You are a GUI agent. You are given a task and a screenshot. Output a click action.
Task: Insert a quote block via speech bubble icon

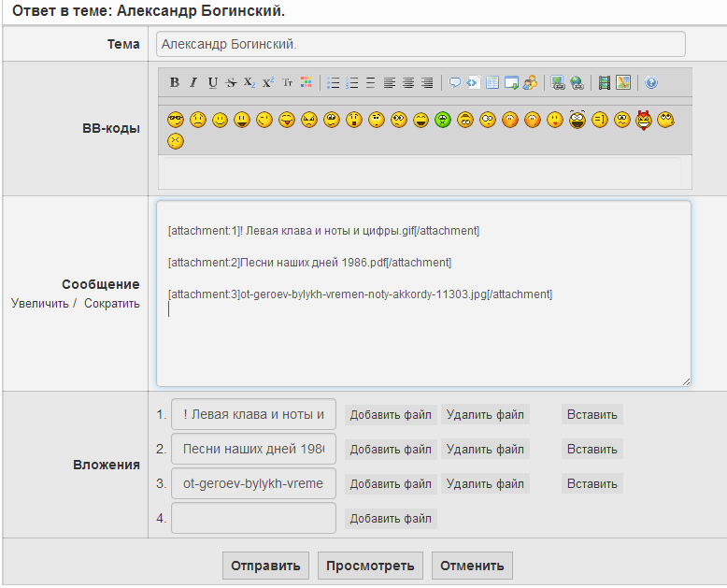pyautogui.click(x=455, y=82)
